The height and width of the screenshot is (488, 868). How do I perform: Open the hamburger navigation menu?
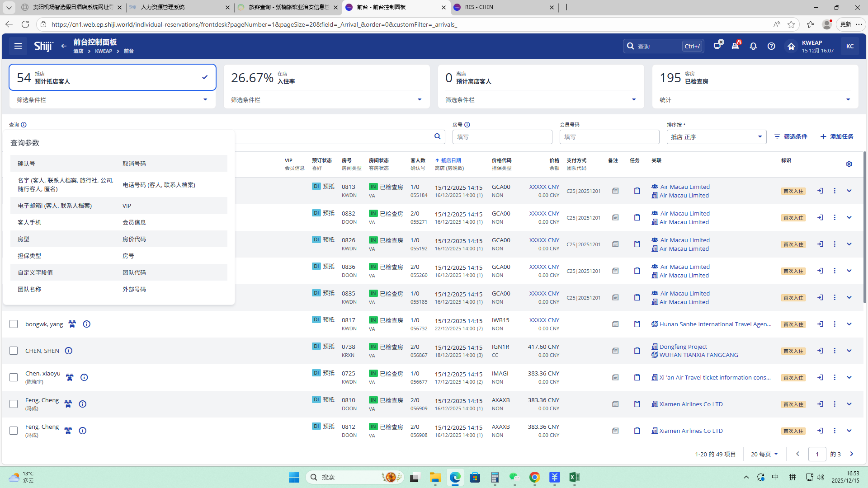click(18, 46)
